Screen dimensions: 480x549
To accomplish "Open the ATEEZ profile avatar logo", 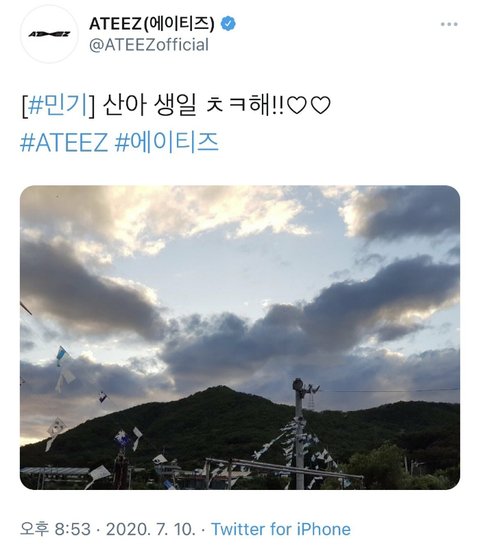I will coord(49,34).
